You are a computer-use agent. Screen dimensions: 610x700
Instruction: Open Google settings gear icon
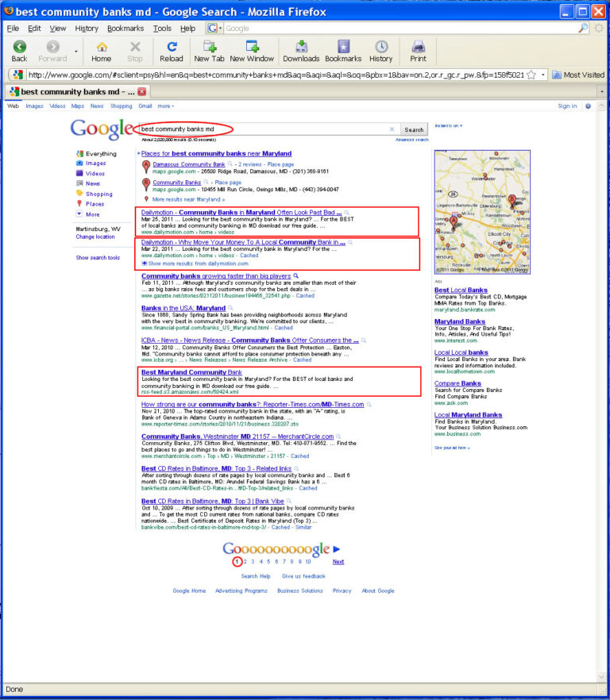(588, 106)
